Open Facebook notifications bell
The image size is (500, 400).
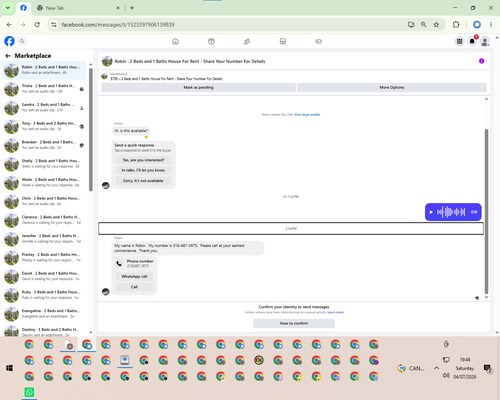tap(472, 41)
